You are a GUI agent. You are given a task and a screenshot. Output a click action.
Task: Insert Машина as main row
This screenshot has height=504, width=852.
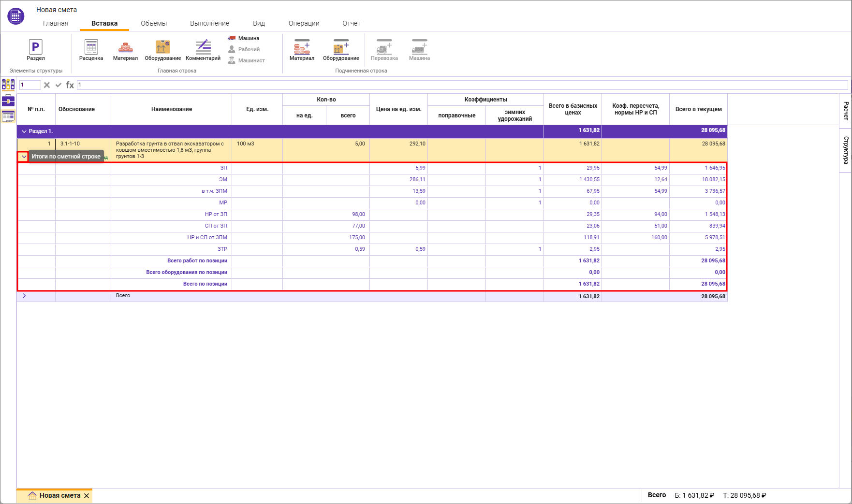pos(244,38)
